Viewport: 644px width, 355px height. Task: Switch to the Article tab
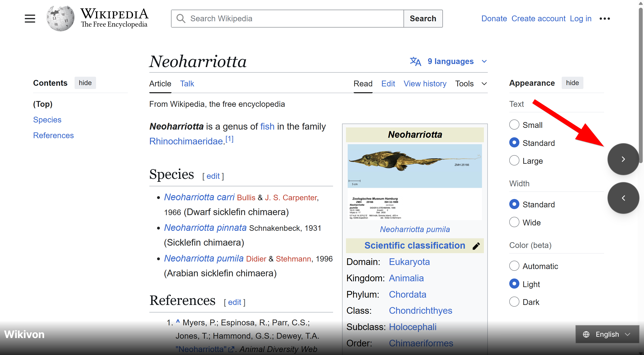coord(160,84)
